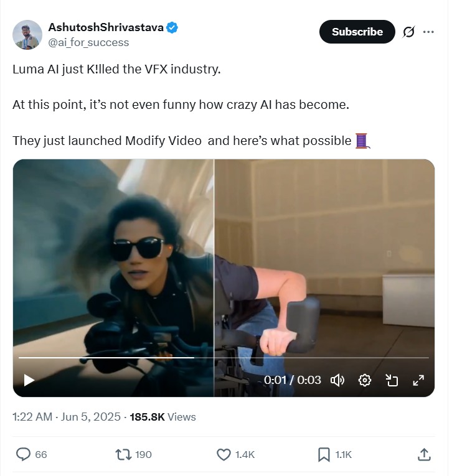Open the Grok icon next to Subscribe
The height and width of the screenshot is (476, 452).
coord(409,32)
